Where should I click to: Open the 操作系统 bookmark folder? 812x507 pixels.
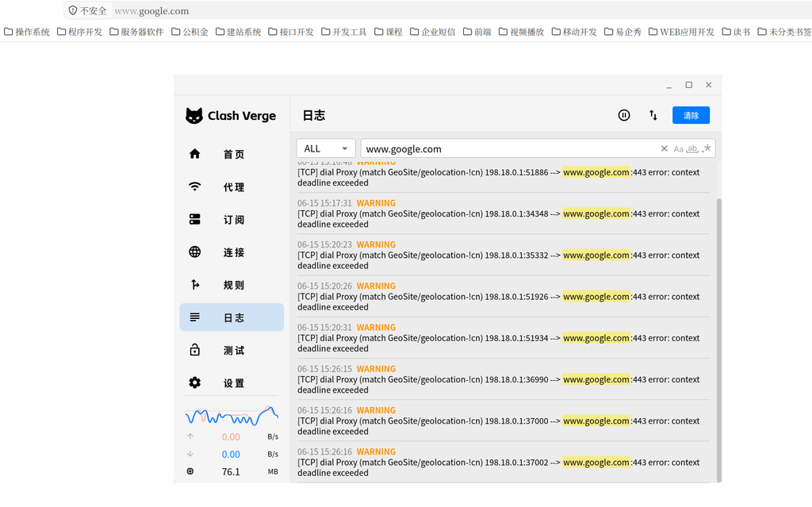[x=27, y=33]
